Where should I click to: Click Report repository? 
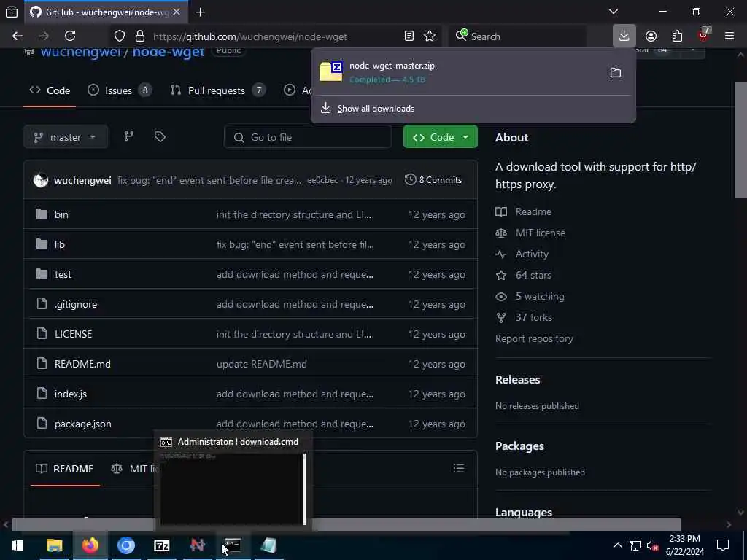(x=534, y=339)
